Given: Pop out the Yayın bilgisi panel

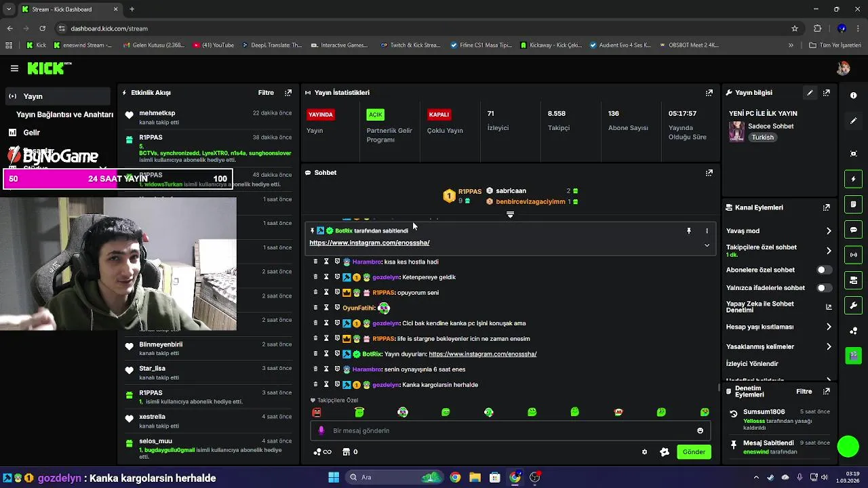Looking at the screenshot, I should [826, 92].
